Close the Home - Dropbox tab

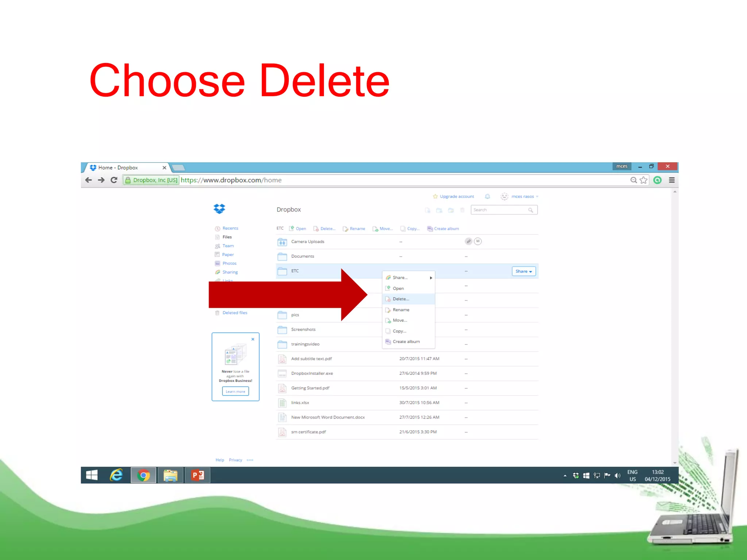pyautogui.click(x=165, y=168)
